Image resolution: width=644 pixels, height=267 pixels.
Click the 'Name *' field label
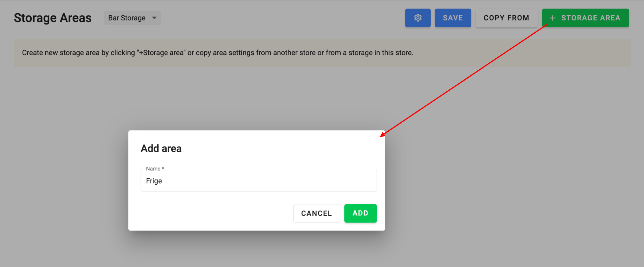[155, 169]
